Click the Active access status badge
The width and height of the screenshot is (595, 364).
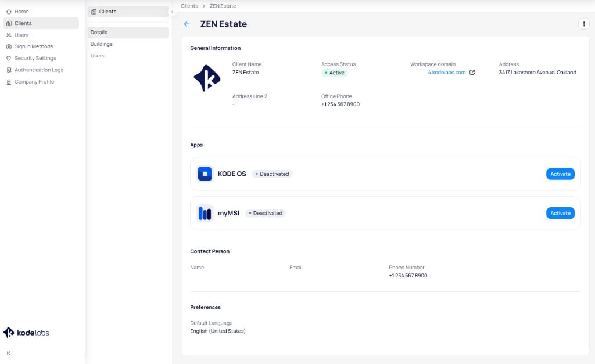click(x=334, y=73)
